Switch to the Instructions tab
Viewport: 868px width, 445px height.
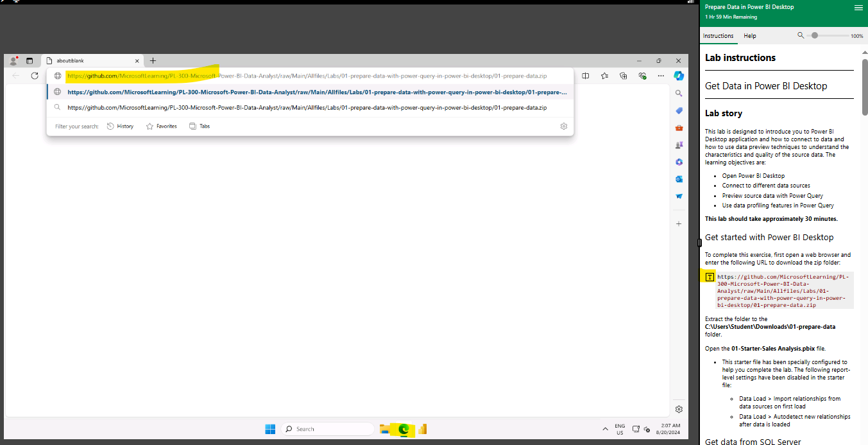pyautogui.click(x=719, y=36)
